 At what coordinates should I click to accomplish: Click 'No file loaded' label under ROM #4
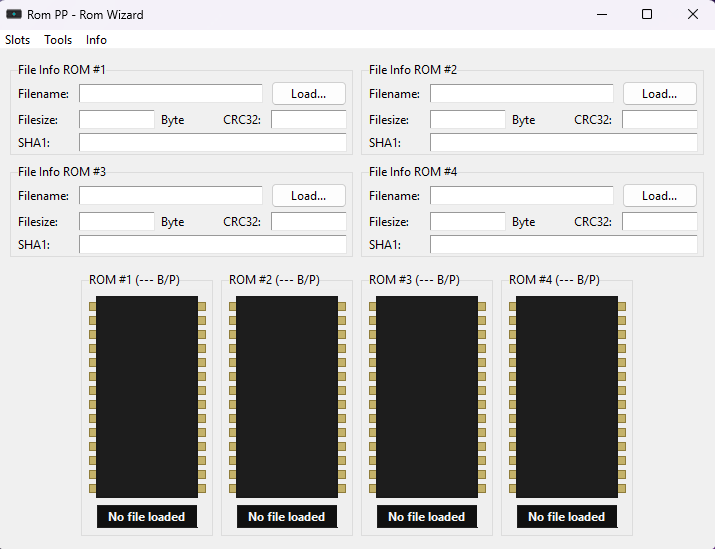pyautogui.click(x=567, y=517)
